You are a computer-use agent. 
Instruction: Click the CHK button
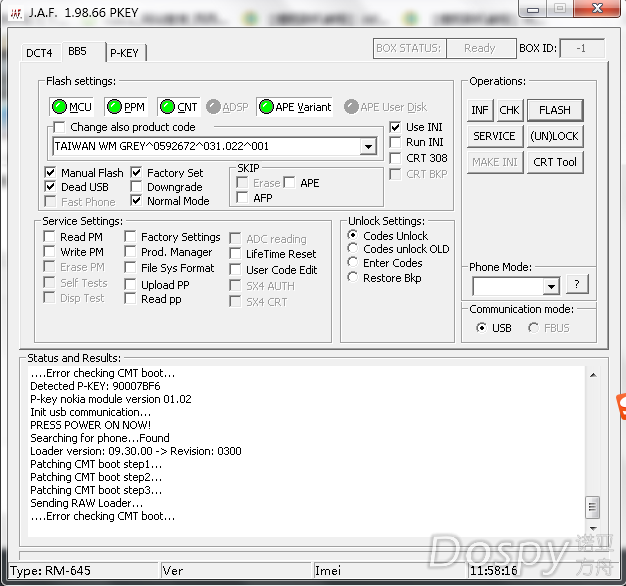coord(509,110)
